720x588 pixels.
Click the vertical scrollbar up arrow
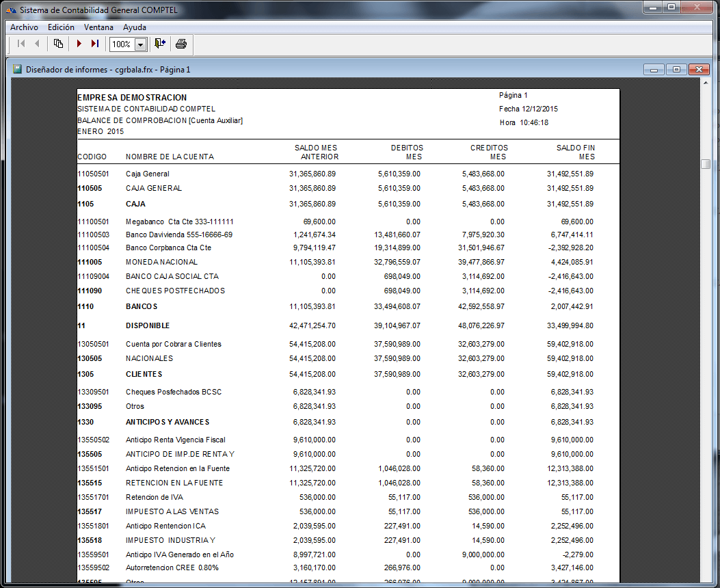[706, 83]
